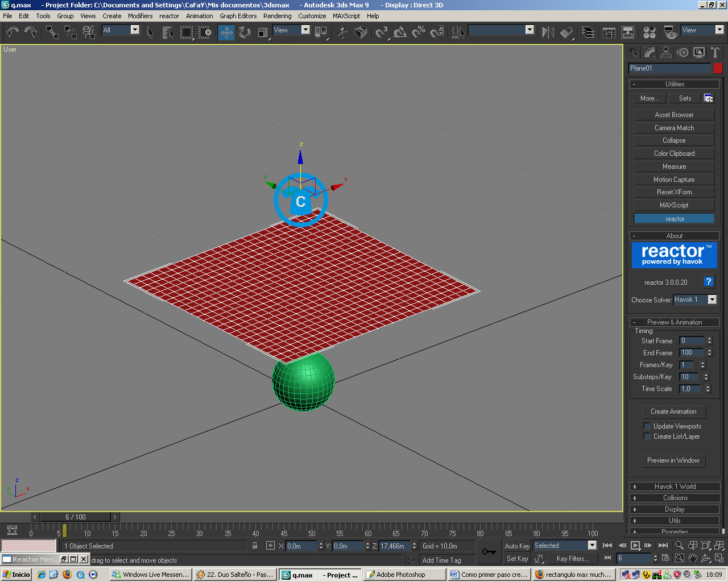Viewport: 728px width, 582px height.
Task: Click the Undo toolbar icon
Action: point(13,32)
